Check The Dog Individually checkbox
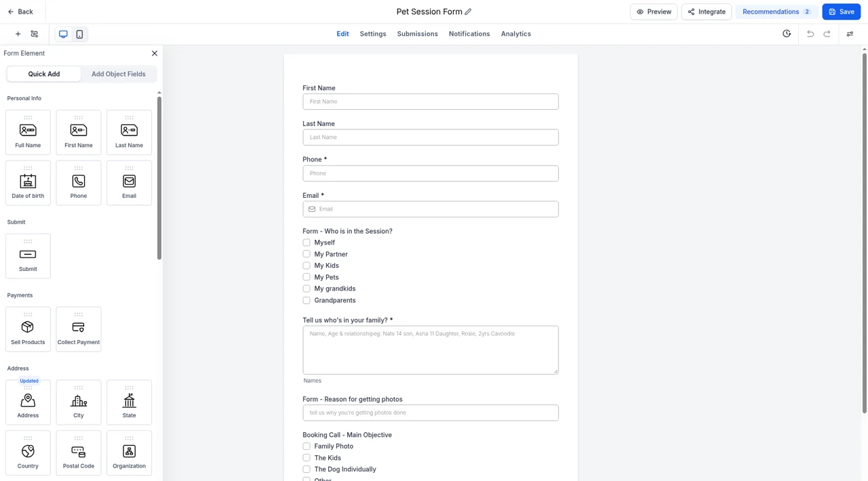This screenshot has height=481, width=868. click(x=307, y=469)
